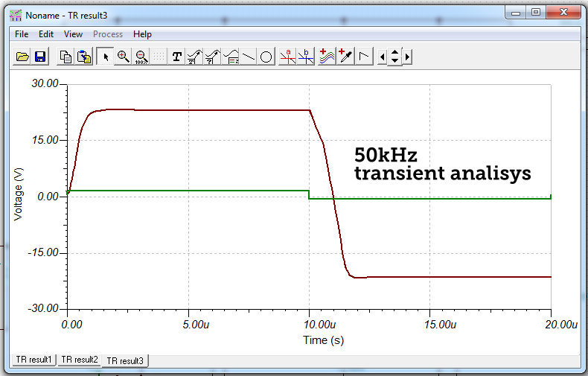Open the Help menu

(142, 34)
